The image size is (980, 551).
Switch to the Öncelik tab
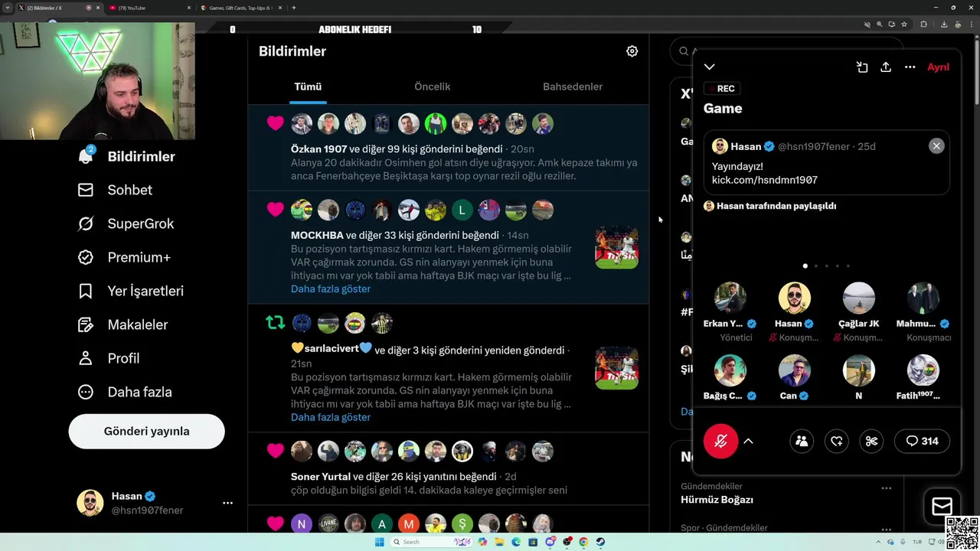[432, 86]
